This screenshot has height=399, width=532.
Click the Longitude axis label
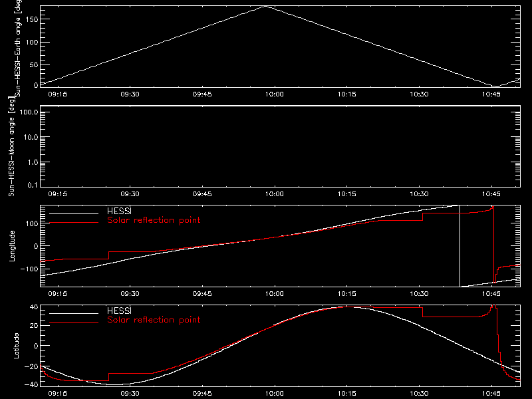[x=12, y=246]
